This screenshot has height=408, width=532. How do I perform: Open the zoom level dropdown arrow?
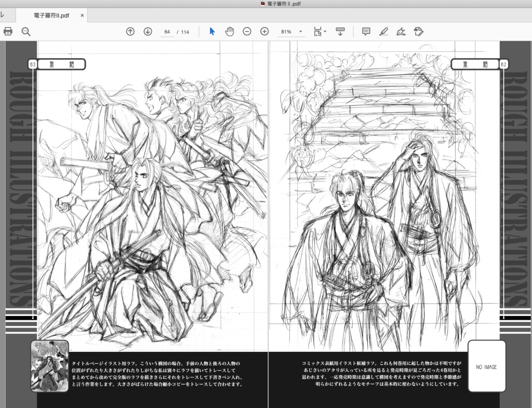301,32
